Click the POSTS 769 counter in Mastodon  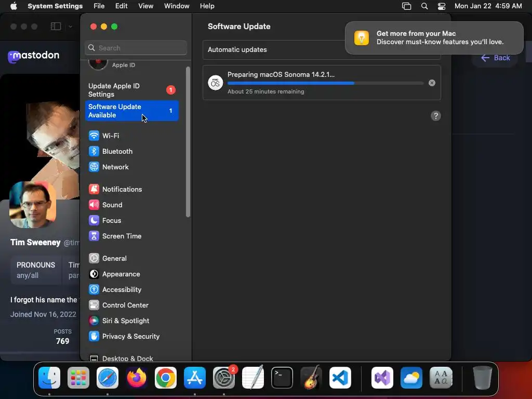pyautogui.click(x=62, y=337)
